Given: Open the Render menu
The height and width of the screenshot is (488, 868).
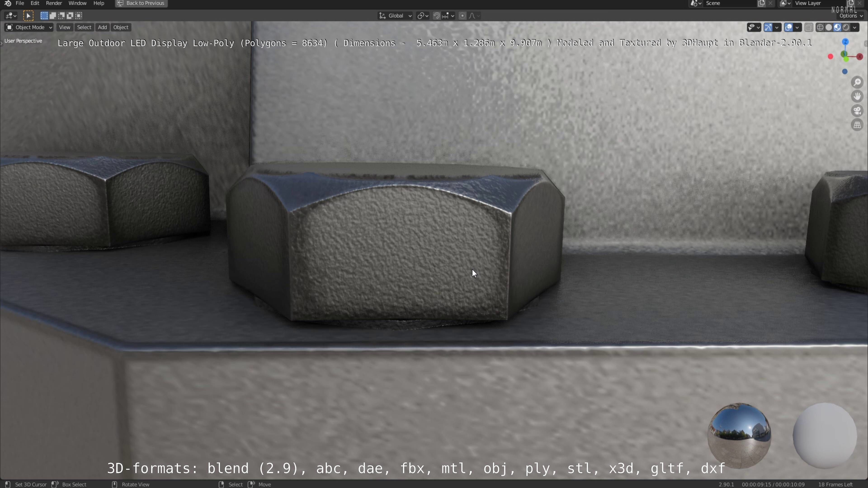Looking at the screenshot, I should coord(54,3).
